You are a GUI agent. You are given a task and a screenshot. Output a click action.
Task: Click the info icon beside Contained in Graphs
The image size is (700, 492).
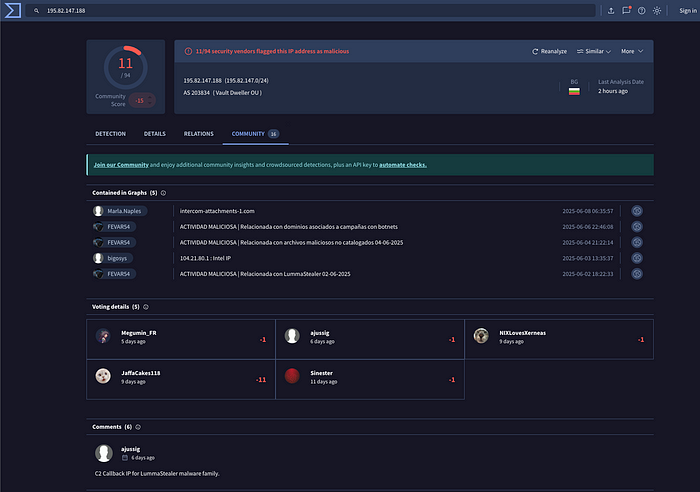(163, 193)
